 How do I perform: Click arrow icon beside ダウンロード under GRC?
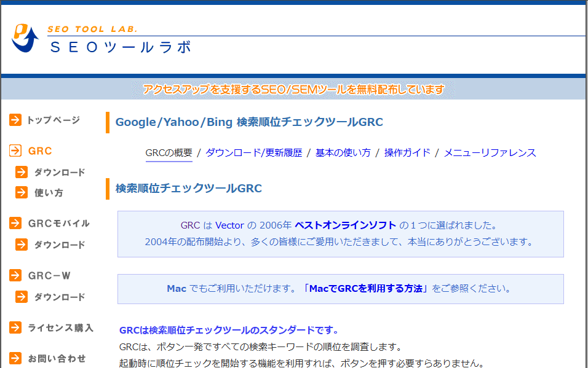coord(22,172)
